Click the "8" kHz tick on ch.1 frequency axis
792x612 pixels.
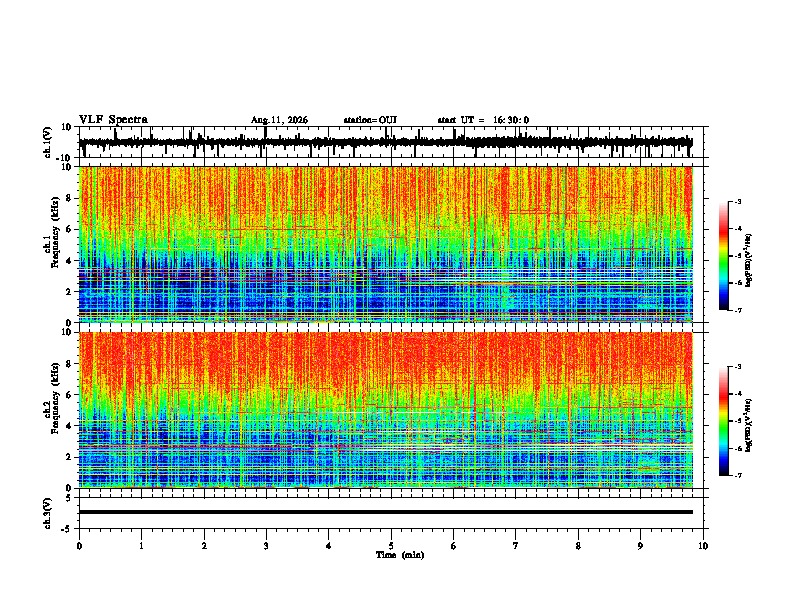70,198
